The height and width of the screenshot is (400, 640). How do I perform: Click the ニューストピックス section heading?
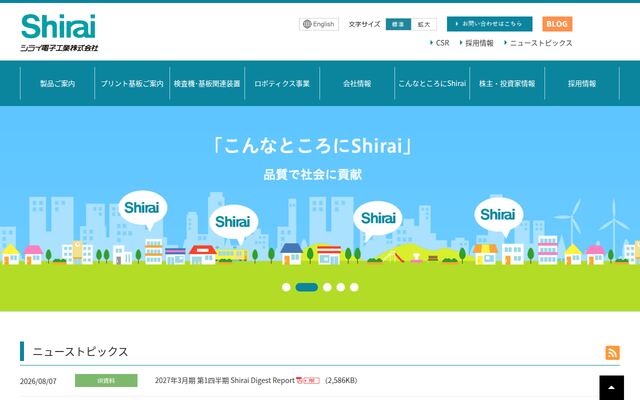[80, 351]
